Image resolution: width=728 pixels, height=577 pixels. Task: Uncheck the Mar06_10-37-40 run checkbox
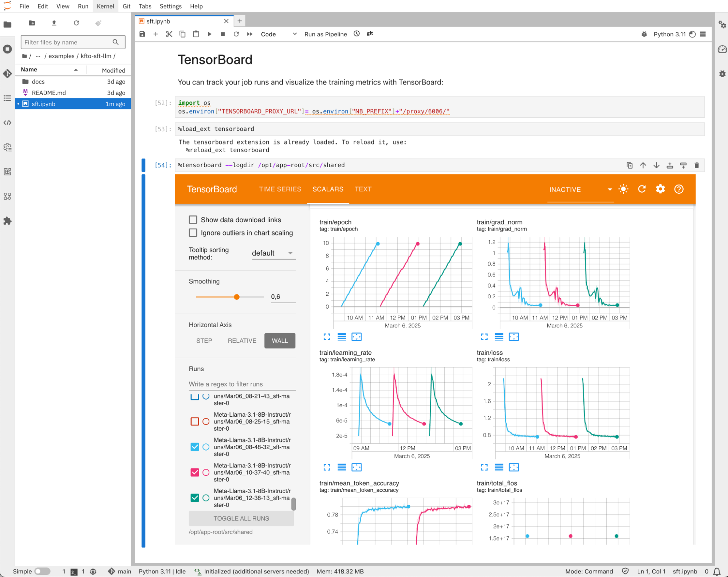pyautogui.click(x=195, y=472)
